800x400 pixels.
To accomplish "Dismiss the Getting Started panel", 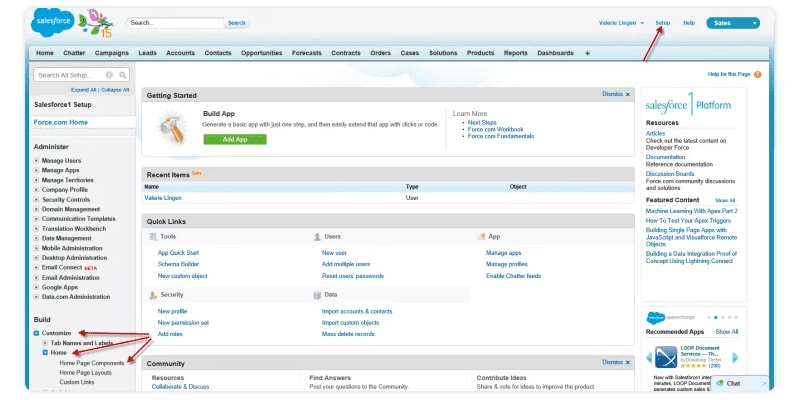I will click(616, 94).
